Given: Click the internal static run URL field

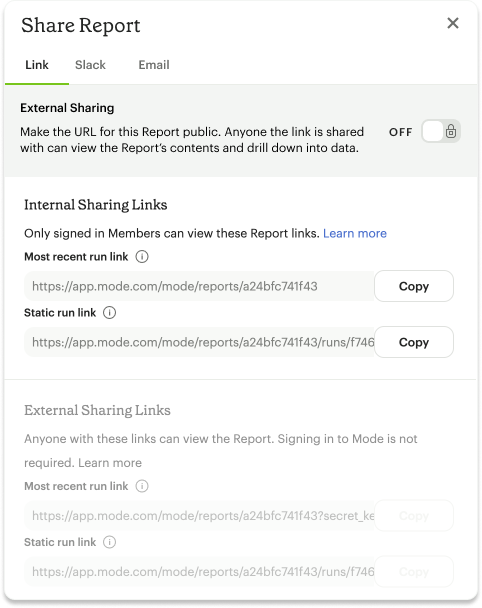Looking at the screenshot, I should pos(199,342).
